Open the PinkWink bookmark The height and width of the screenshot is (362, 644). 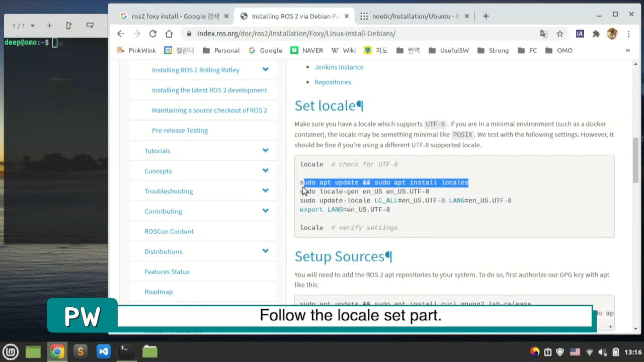[136, 50]
